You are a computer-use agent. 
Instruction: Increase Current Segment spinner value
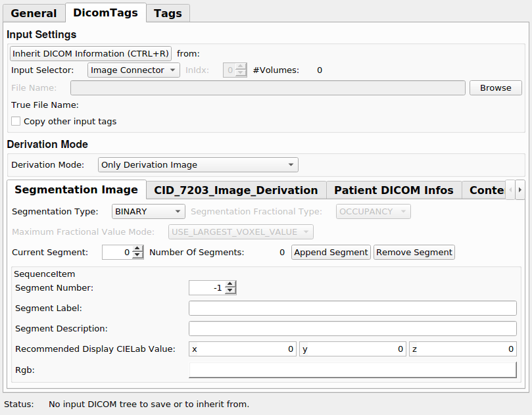(137, 249)
